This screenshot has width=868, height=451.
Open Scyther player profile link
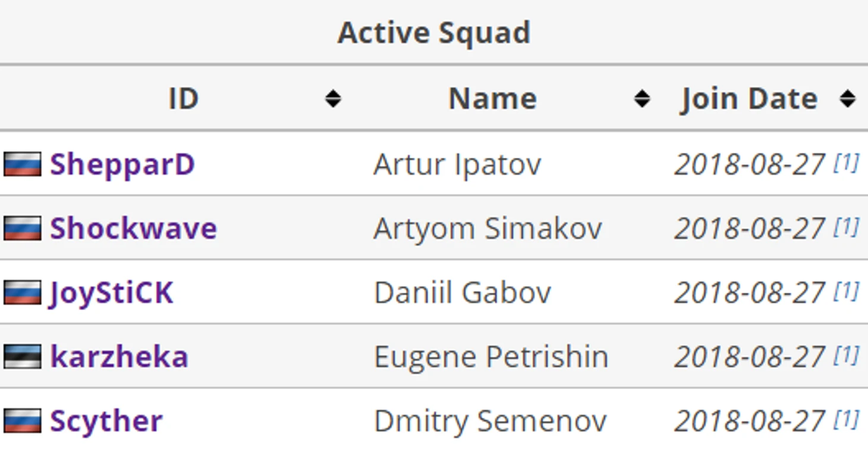point(106,422)
